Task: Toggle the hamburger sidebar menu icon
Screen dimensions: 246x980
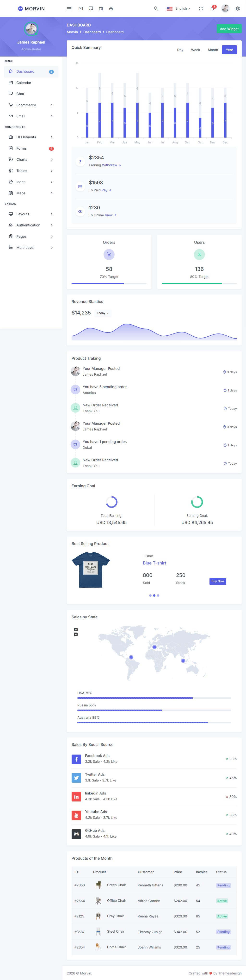Action: pyautogui.click(x=69, y=8)
